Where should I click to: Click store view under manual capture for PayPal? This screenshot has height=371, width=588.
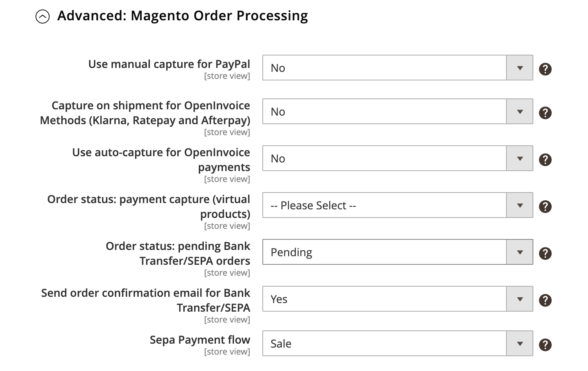click(x=227, y=76)
